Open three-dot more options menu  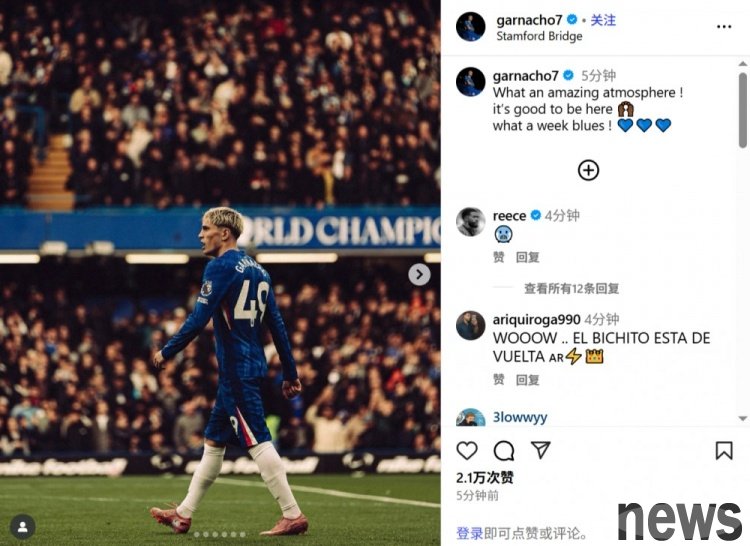coord(724,27)
